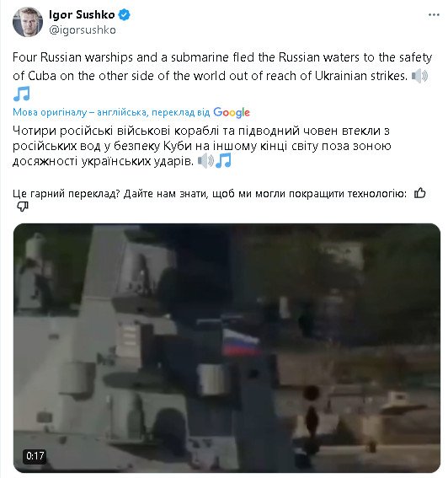Click the Google logo
This screenshot has height=478, width=448.
232,112
